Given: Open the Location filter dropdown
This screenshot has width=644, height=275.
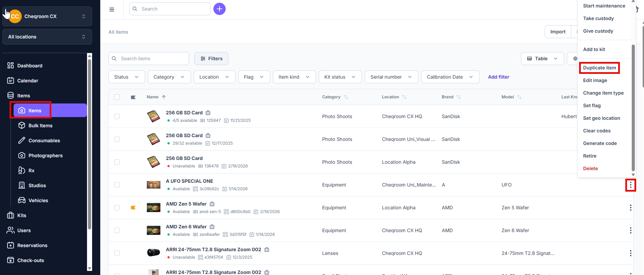Looking at the screenshot, I should coord(214,77).
